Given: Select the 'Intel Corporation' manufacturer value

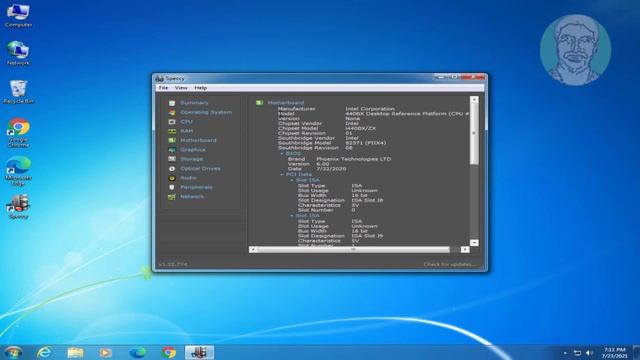Looking at the screenshot, I should click(370, 109).
